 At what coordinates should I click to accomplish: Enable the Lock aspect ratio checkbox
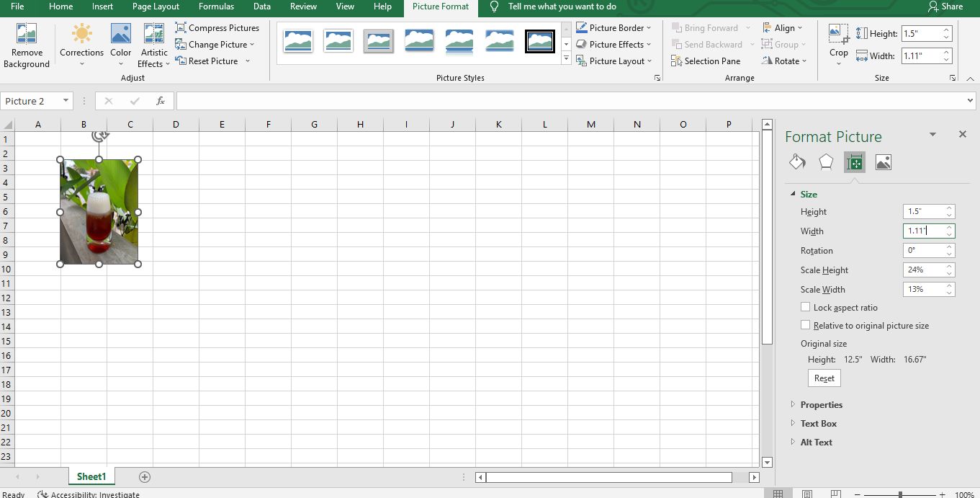pyautogui.click(x=805, y=307)
